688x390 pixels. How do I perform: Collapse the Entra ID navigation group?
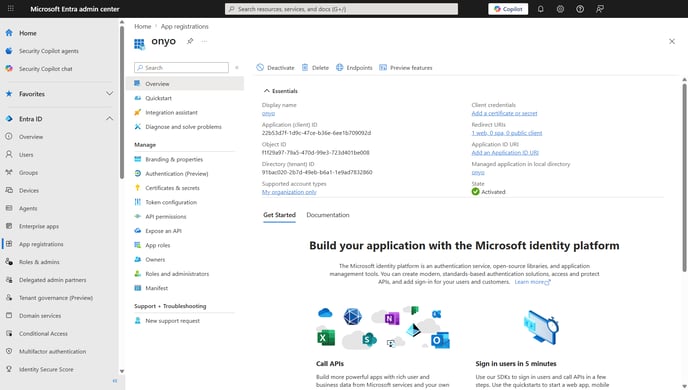(x=109, y=118)
